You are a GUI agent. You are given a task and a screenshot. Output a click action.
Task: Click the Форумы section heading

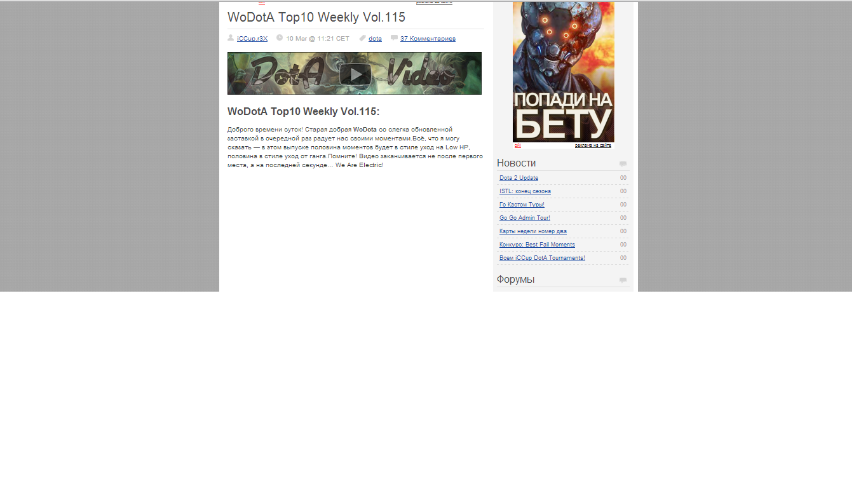pos(515,280)
